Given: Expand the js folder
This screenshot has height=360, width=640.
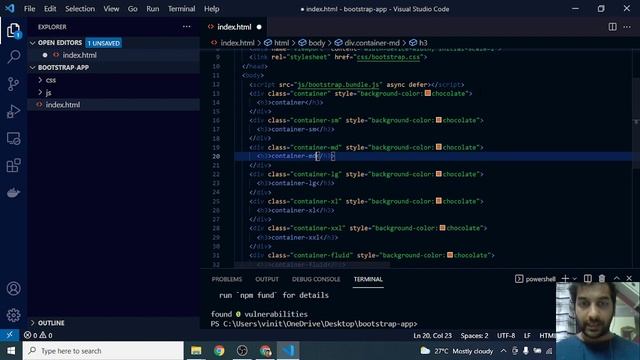Looking at the screenshot, I should click(40, 93).
